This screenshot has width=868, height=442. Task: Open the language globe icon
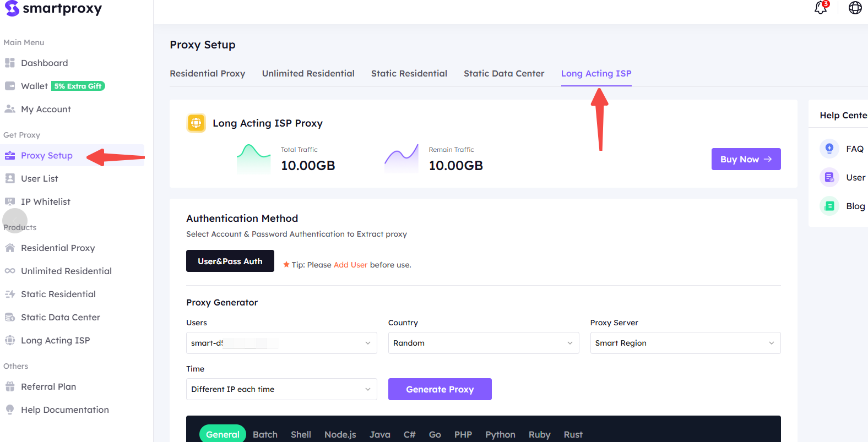(855, 8)
